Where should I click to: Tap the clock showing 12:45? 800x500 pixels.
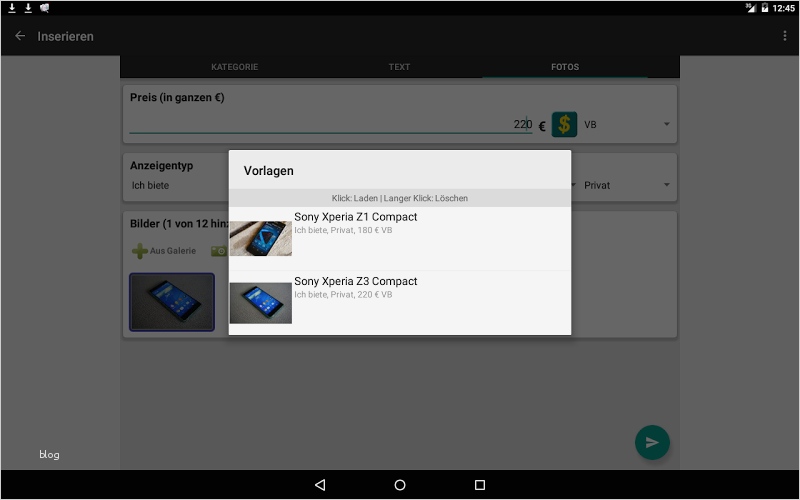[784, 8]
